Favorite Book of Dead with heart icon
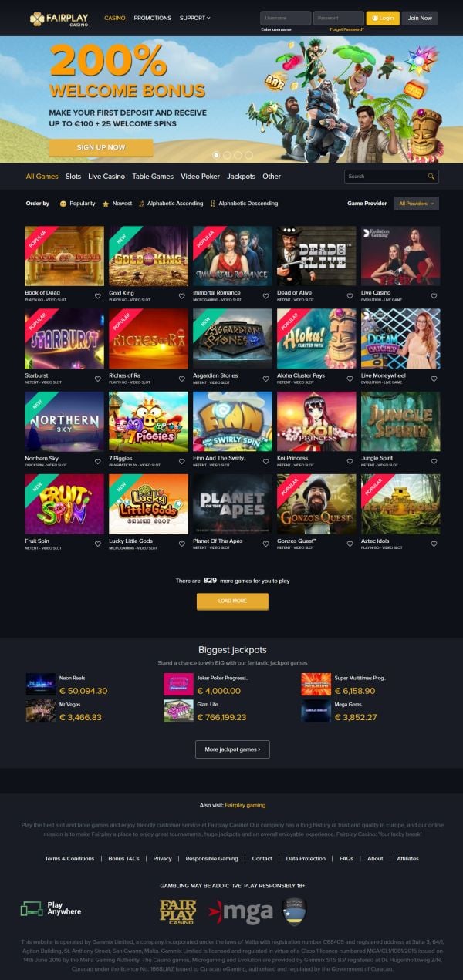 [x=98, y=296]
